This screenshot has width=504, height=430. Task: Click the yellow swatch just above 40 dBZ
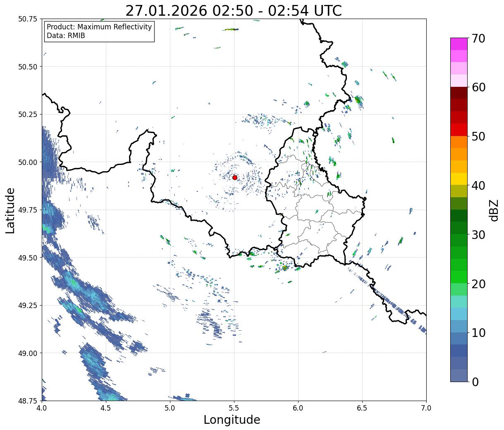(459, 179)
